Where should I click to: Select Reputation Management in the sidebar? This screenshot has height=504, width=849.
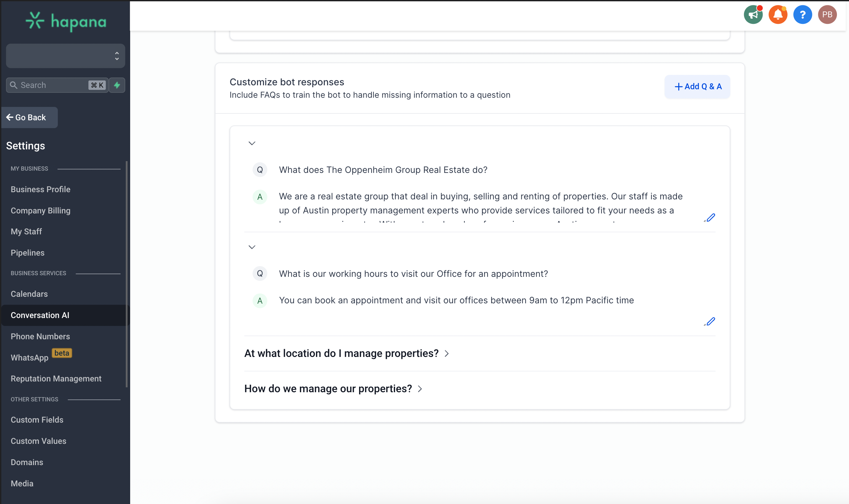(x=56, y=378)
